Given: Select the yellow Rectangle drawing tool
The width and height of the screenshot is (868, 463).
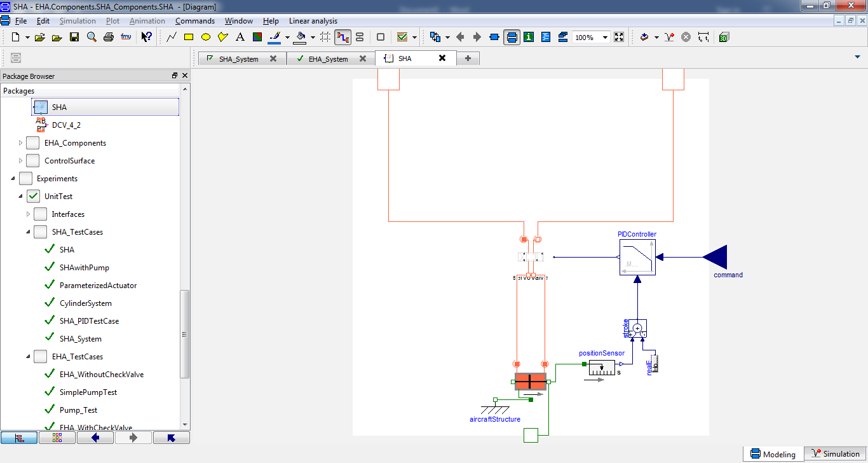Looking at the screenshot, I should point(189,37).
